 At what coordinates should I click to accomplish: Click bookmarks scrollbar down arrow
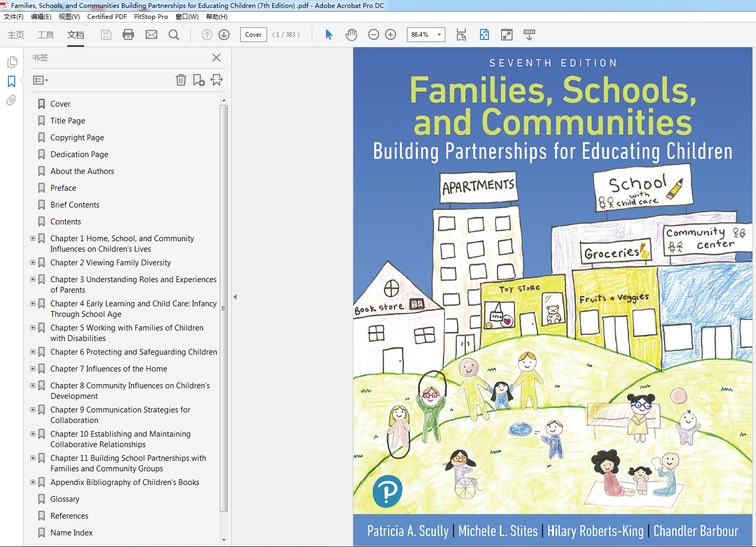224,540
